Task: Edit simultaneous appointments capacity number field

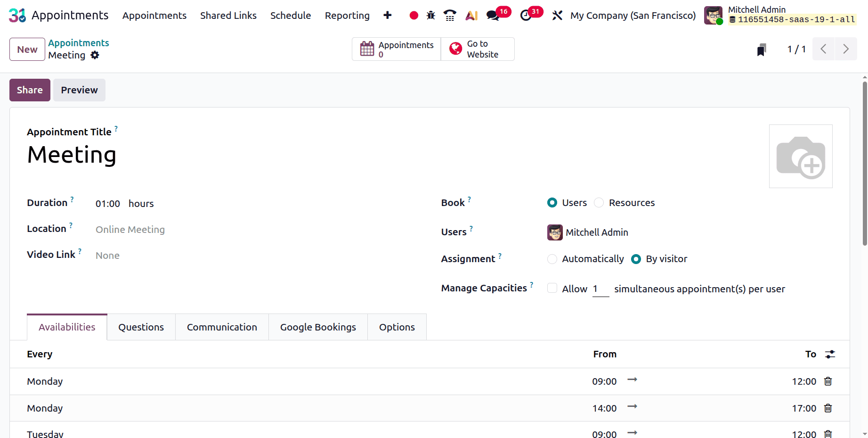Action: (x=600, y=289)
